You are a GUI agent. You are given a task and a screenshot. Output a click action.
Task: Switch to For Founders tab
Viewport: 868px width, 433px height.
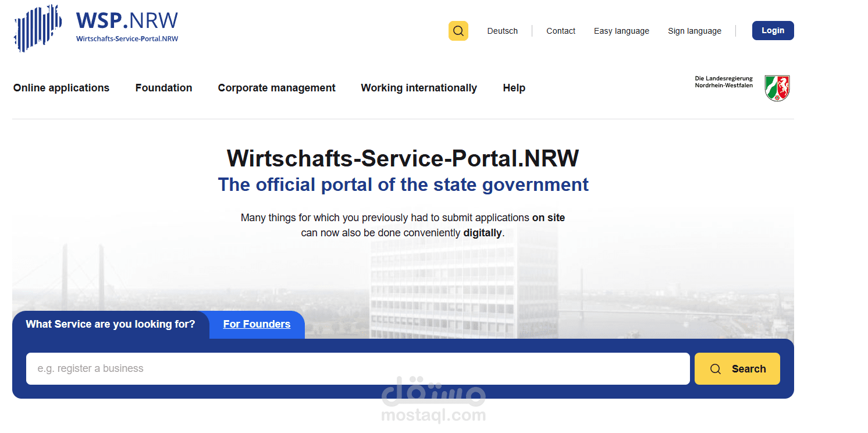[257, 324]
